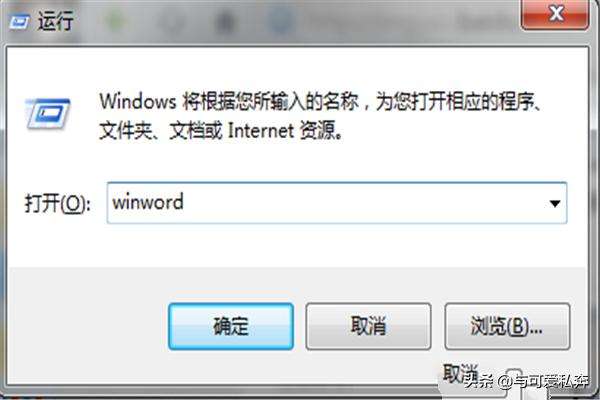Screen dimensions: 600x400
Task: Open file browser via 浏览(B)... button
Action: click(507, 327)
